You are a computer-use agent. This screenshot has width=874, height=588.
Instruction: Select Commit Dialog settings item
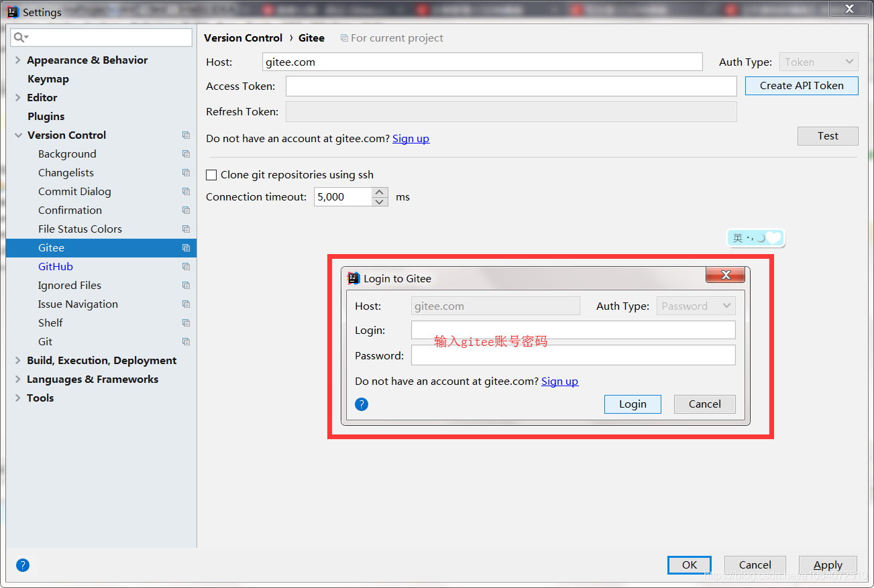(x=74, y=191)
